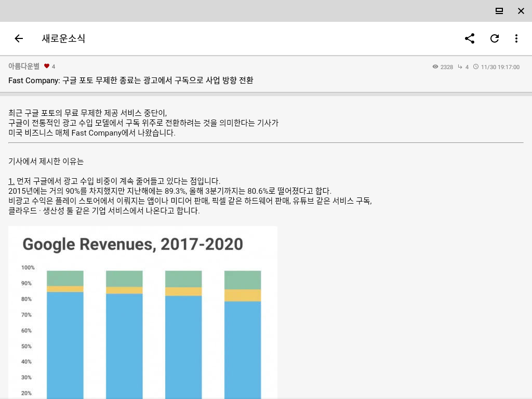Click the line 기사에서 제시한 이유는
532x399 pixels.
(46, 161)
